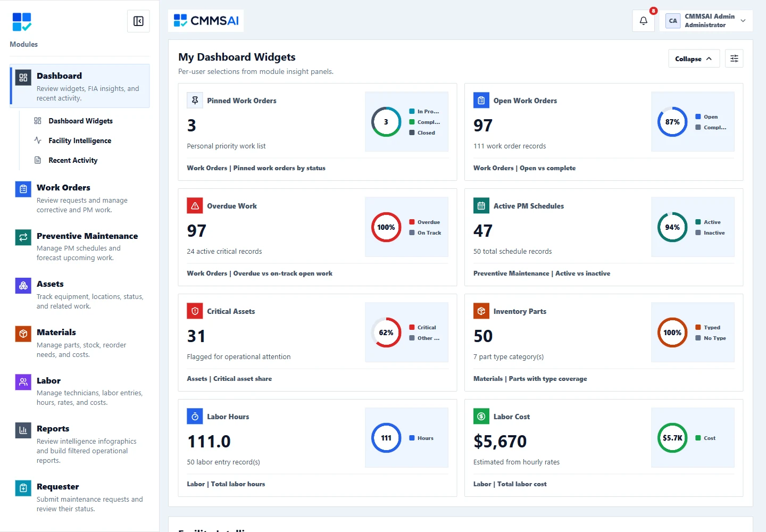Collapse the sidebar panel icon
The width and height of the screenshot is (766, 532).
138,21
